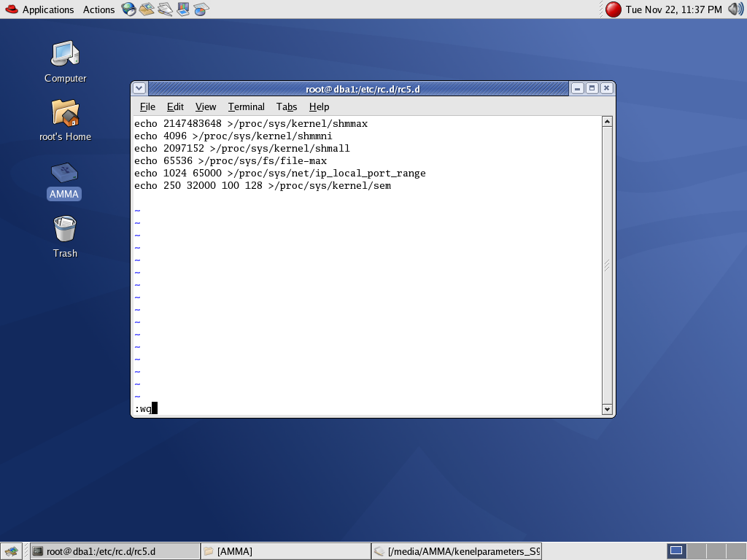
Task: Click the ip_local_port_range echo line
Action: (280, 174)
